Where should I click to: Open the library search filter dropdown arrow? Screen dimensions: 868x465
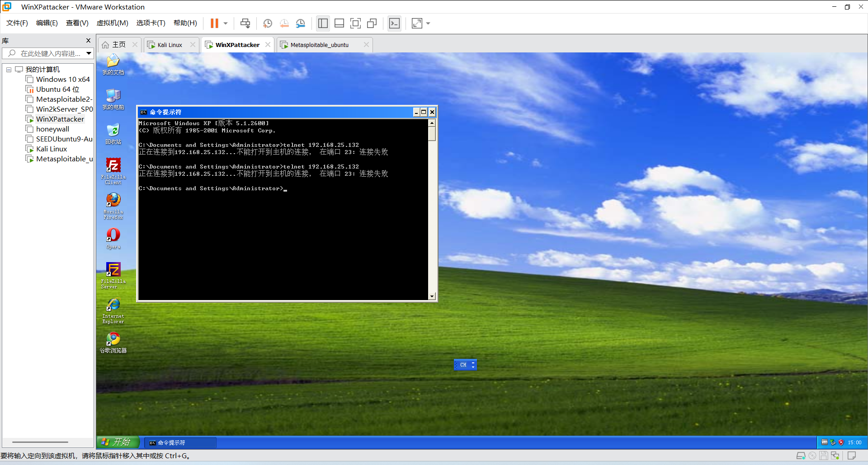coord(89,53)
